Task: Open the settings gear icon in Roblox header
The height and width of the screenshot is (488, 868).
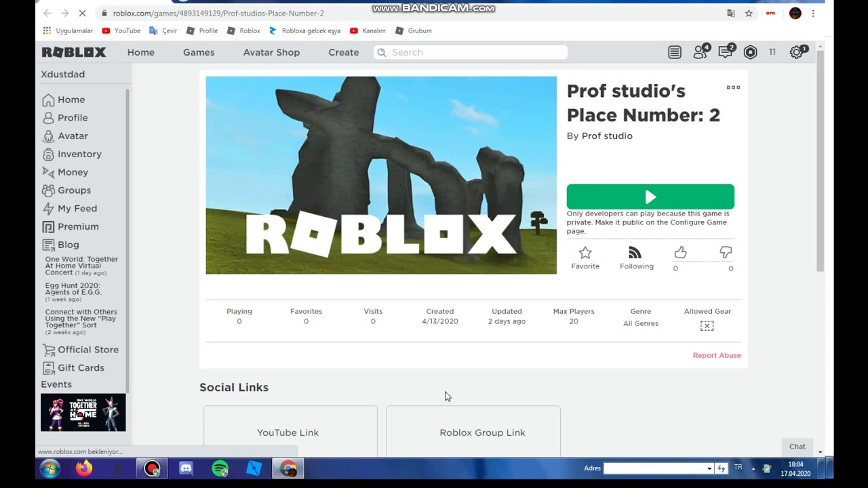Action: 797,52
